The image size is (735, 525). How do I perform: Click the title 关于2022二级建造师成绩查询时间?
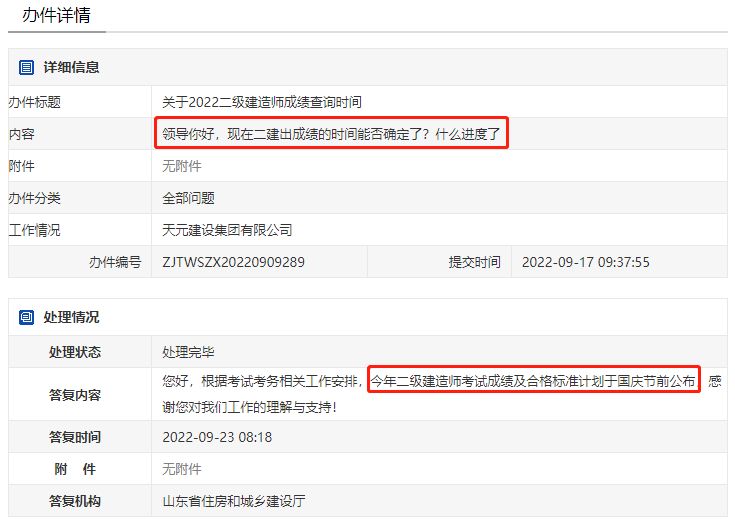click(x=262, y=102)
